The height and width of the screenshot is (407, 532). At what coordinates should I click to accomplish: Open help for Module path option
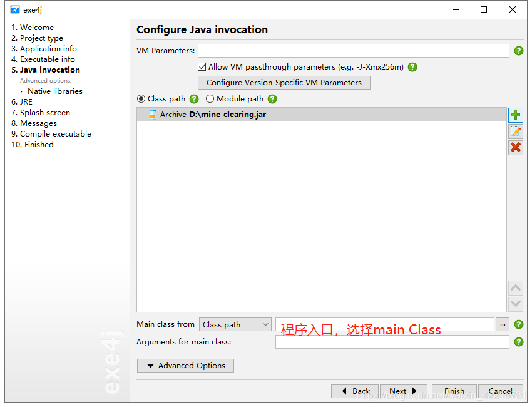[272, 99]
